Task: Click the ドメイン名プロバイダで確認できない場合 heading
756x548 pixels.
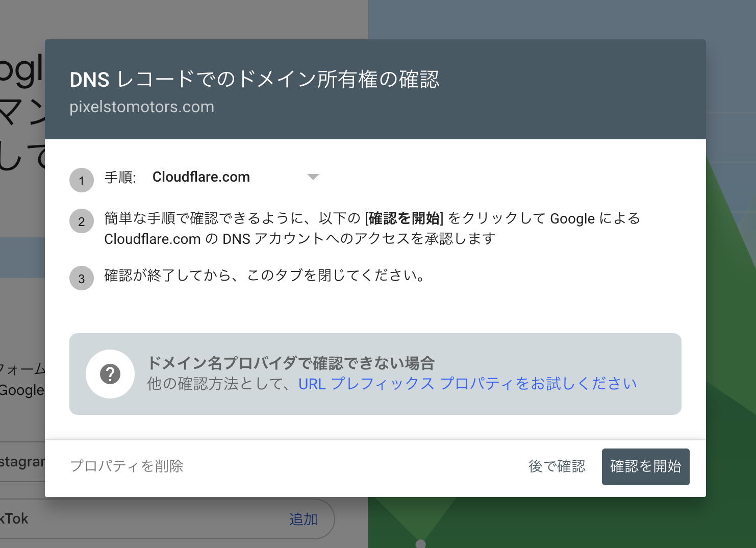Action: tap(291, 363)
